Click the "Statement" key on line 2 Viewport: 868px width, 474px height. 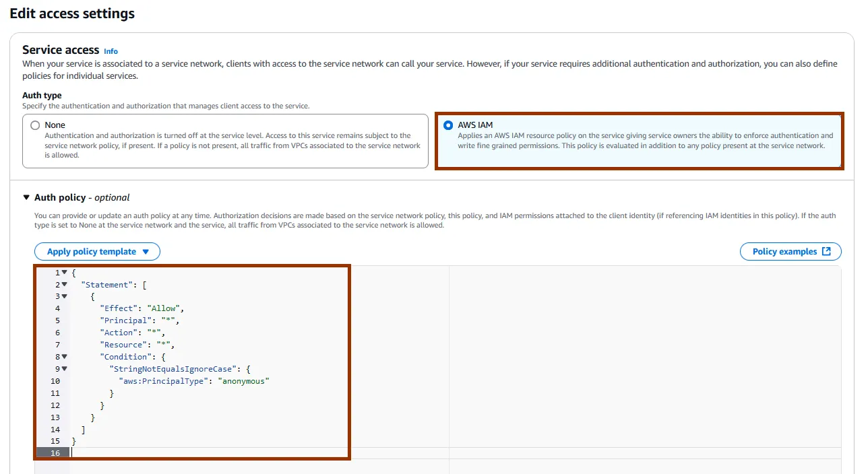click(x=106, y=285)
